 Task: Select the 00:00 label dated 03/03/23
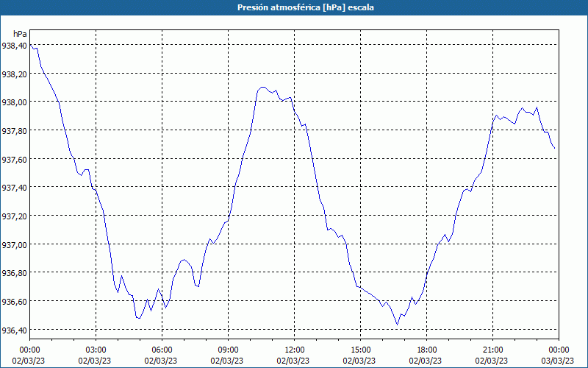point(559,350)
